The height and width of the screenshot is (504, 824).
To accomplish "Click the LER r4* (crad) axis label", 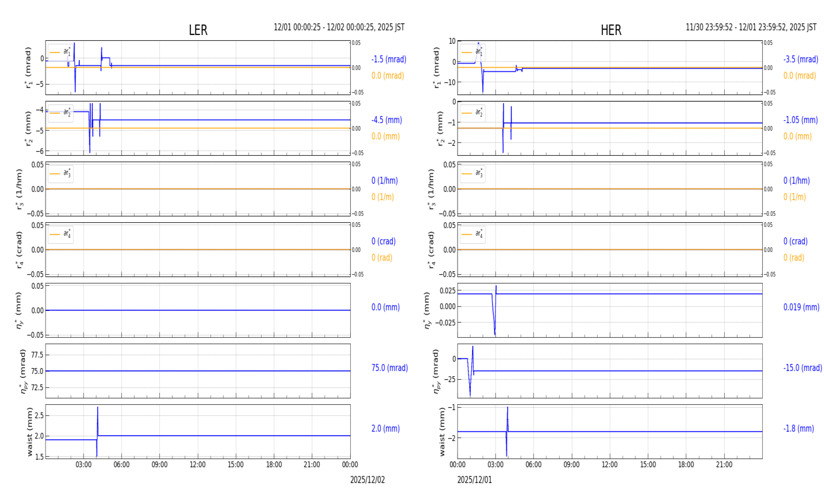I will pos(19,250).
